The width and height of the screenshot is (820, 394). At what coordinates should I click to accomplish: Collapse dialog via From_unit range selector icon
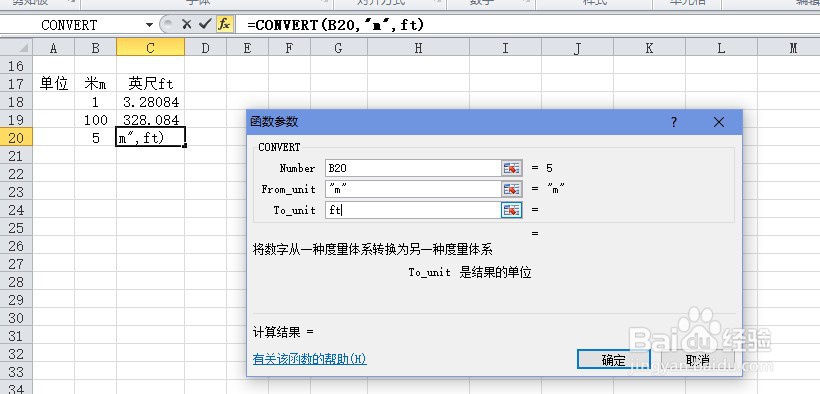(x=511, y=189)
